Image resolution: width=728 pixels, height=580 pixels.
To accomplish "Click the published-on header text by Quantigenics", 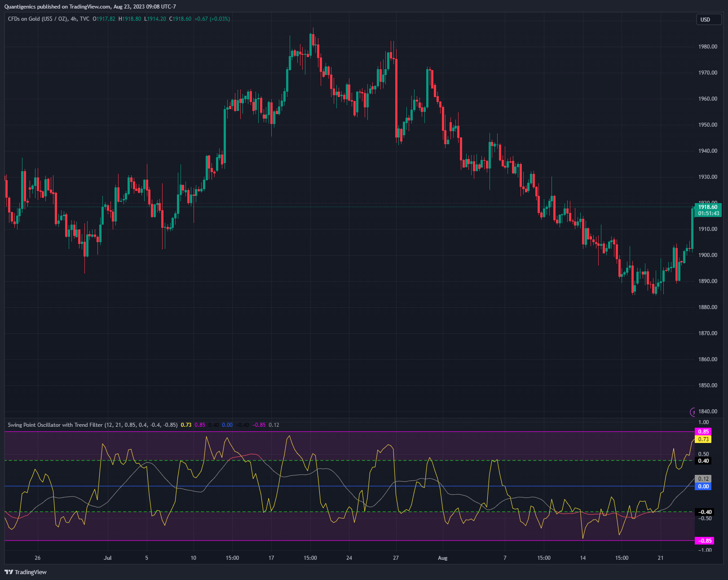I will click(x=90, y=7).
